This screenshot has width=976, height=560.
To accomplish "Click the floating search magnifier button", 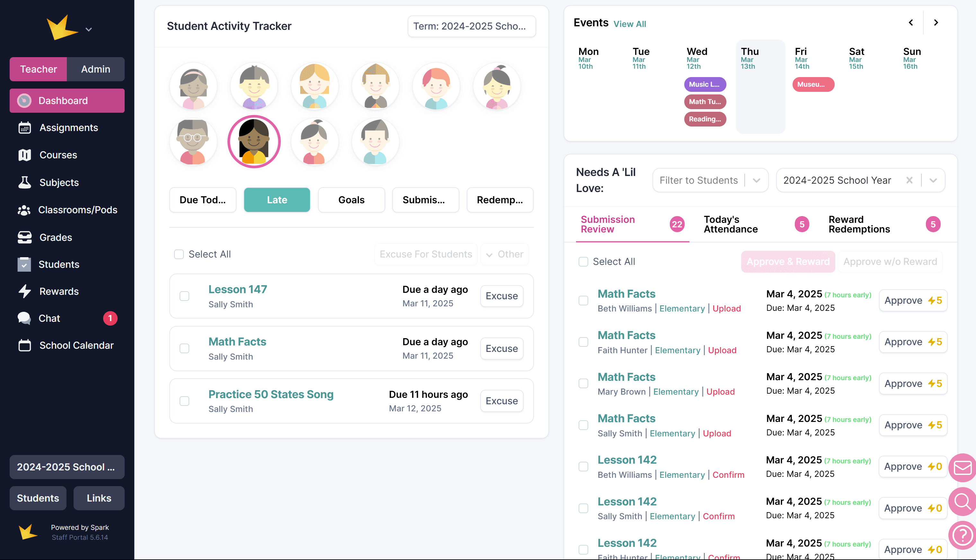I will (x=962, y=502).
